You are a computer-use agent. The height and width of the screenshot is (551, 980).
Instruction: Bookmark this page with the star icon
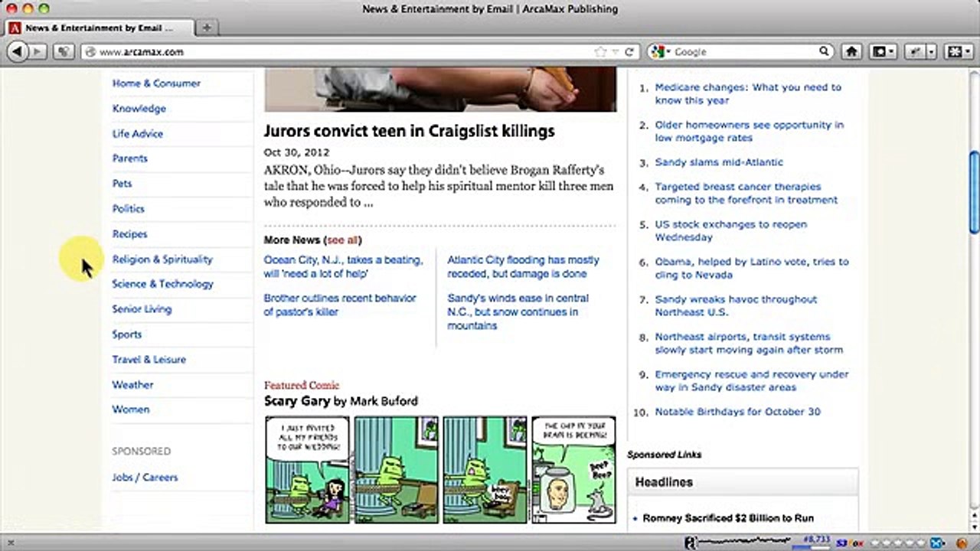600,51
